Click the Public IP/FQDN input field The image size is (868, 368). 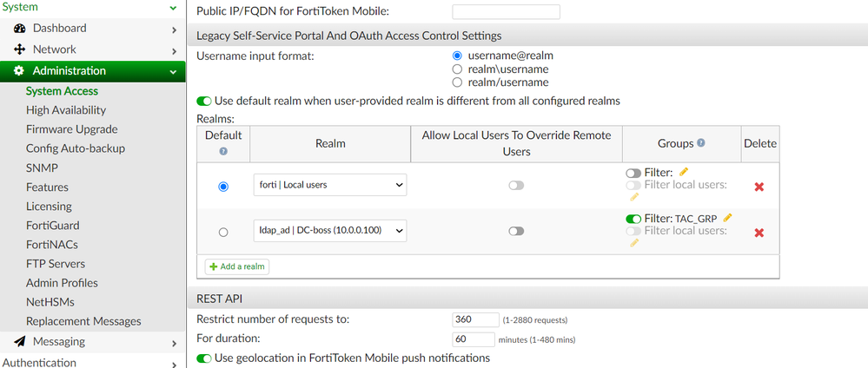click(x=506, y=11)
